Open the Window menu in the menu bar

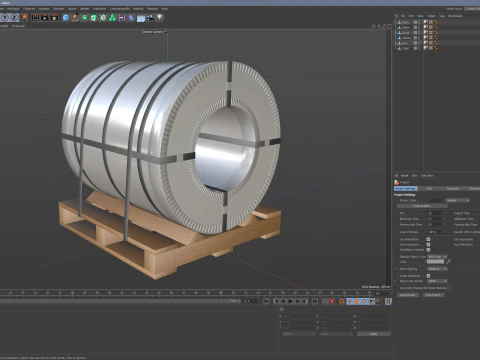(152, 9)
